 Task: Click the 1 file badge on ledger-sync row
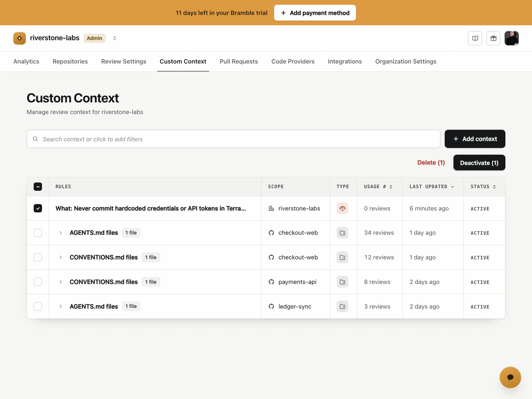coord(131,306)
